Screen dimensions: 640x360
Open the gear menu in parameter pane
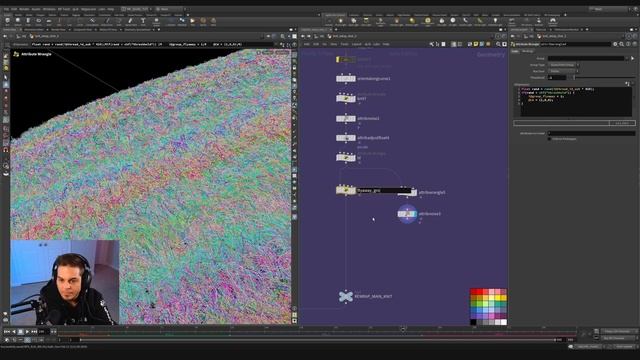click(615, 44)
